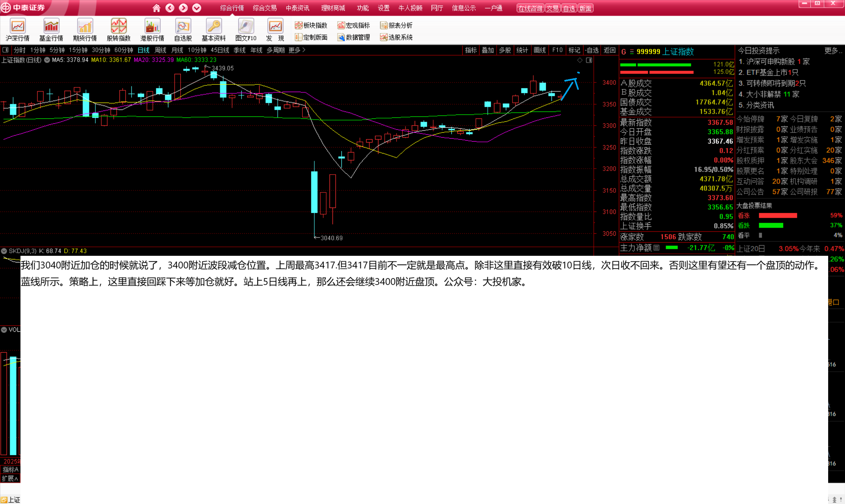Open the 基金行情 fund quotes icon
This screenshot has width=845, height=504.
51,30
